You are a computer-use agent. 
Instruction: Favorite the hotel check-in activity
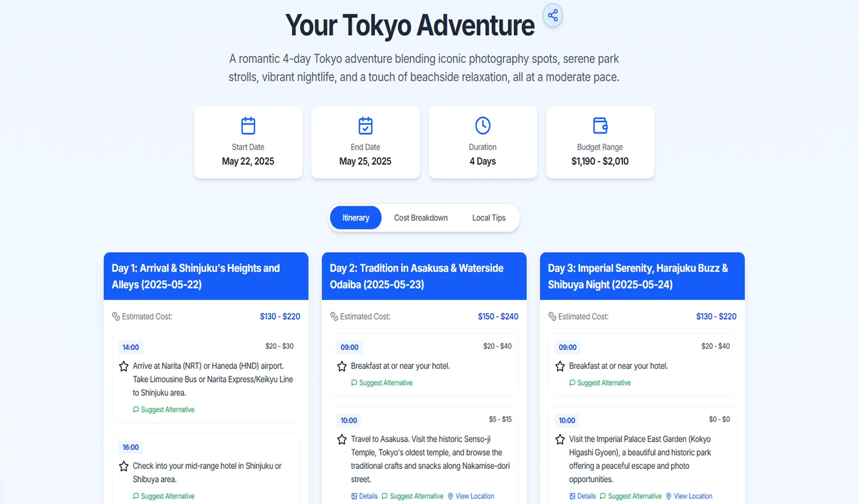124,466
